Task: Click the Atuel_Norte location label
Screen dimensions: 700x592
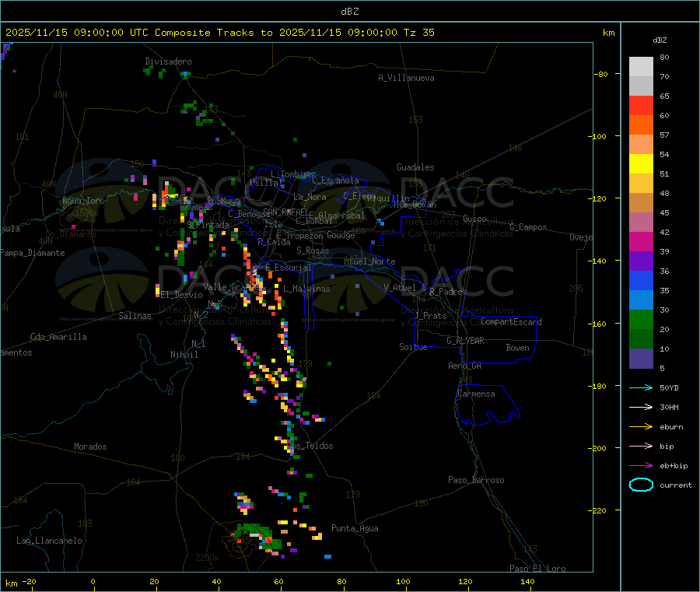Action: (369, 261)
